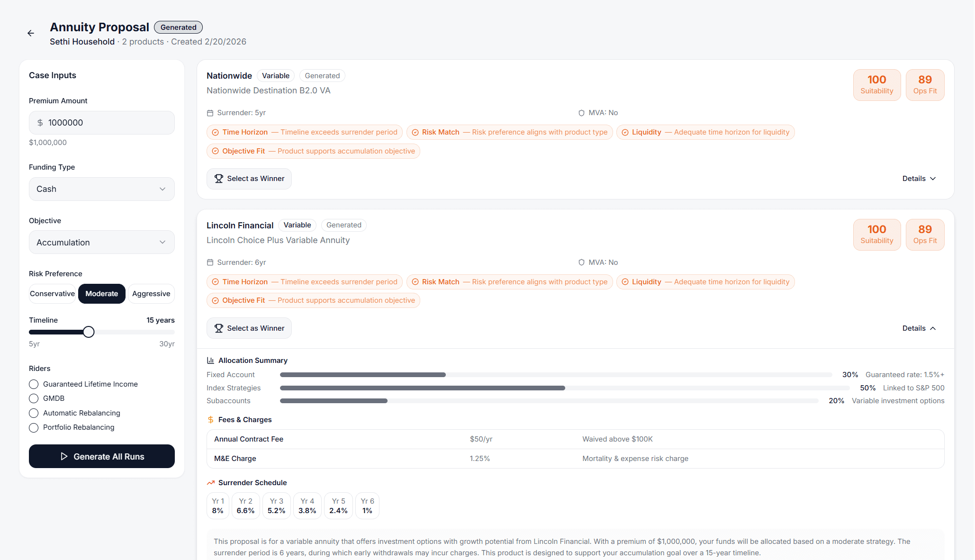Image resolution: width=975 pixels, height=560 pixels.
Task: Set risk preference to Aggressive
Action: [151, 294]
